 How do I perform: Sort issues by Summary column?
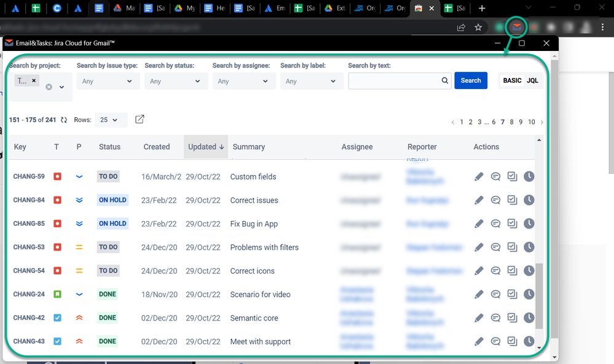[x=249, y=147]
